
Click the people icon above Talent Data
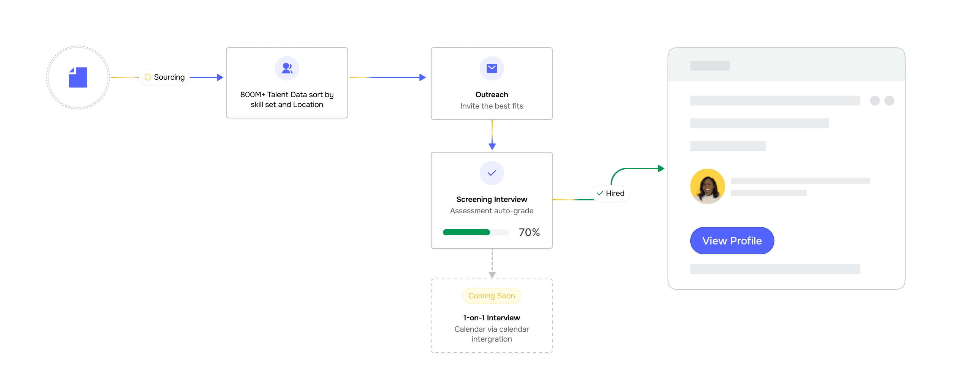click(287, 69)
